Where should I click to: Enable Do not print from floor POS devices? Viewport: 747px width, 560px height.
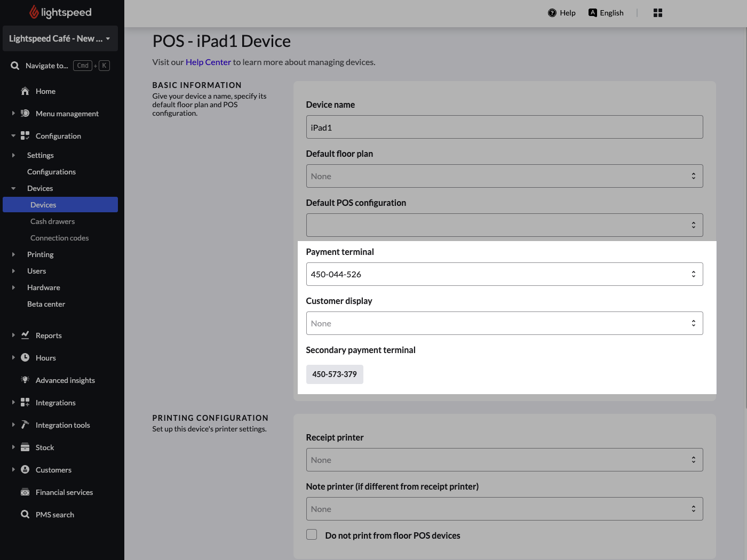pyautogui.click(x=312, y=534)
